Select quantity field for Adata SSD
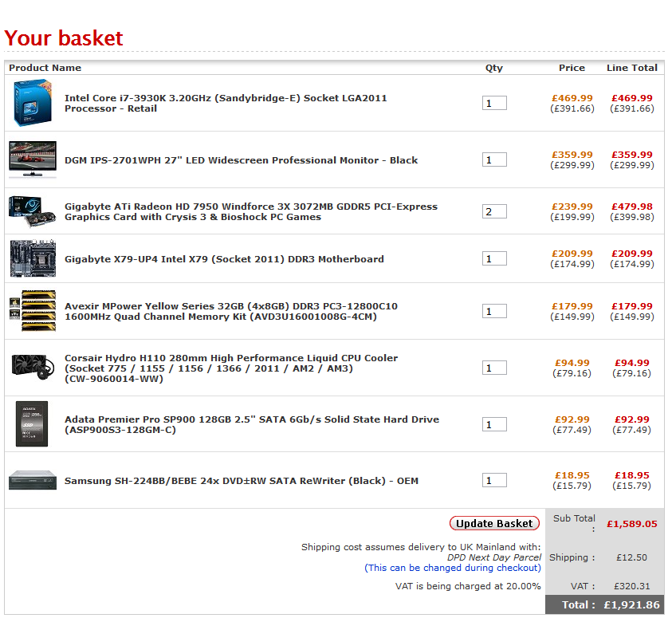Viewport: 672px width, 618px height. [x=494, y=425]
